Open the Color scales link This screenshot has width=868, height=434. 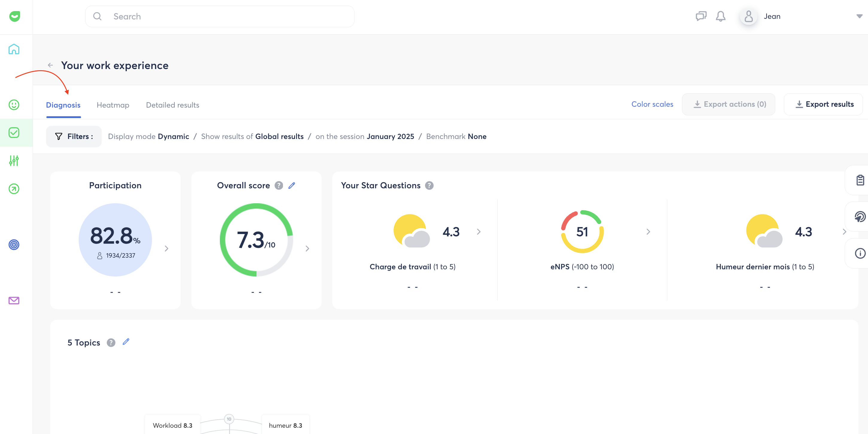pyautogui.click(x=652, y=104)
